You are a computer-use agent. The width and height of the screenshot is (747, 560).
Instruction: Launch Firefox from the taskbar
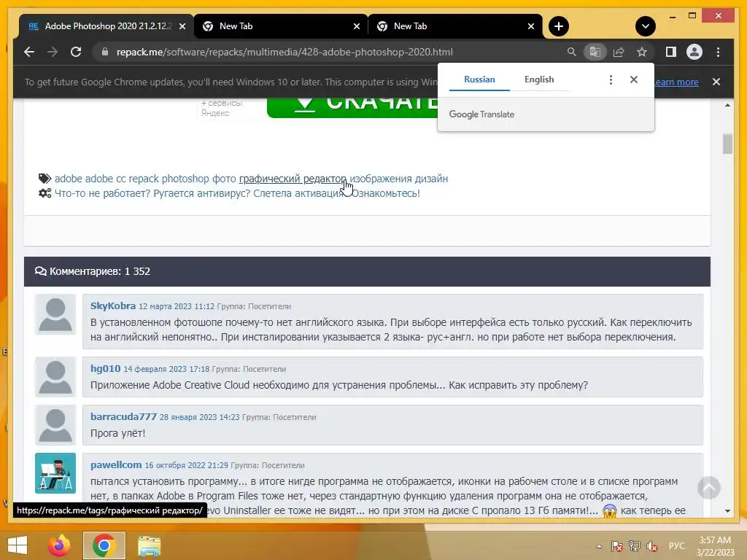coord(59,545)
